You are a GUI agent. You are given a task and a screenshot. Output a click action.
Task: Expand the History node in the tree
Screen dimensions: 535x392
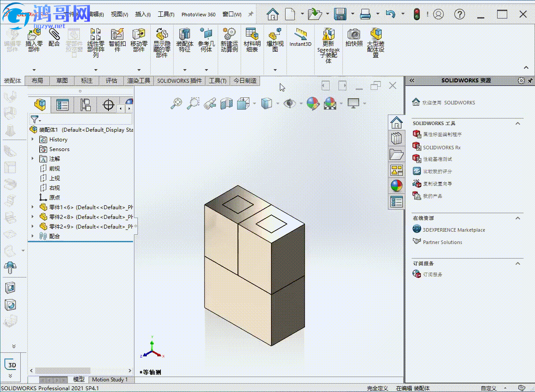(x=33, y=139)
